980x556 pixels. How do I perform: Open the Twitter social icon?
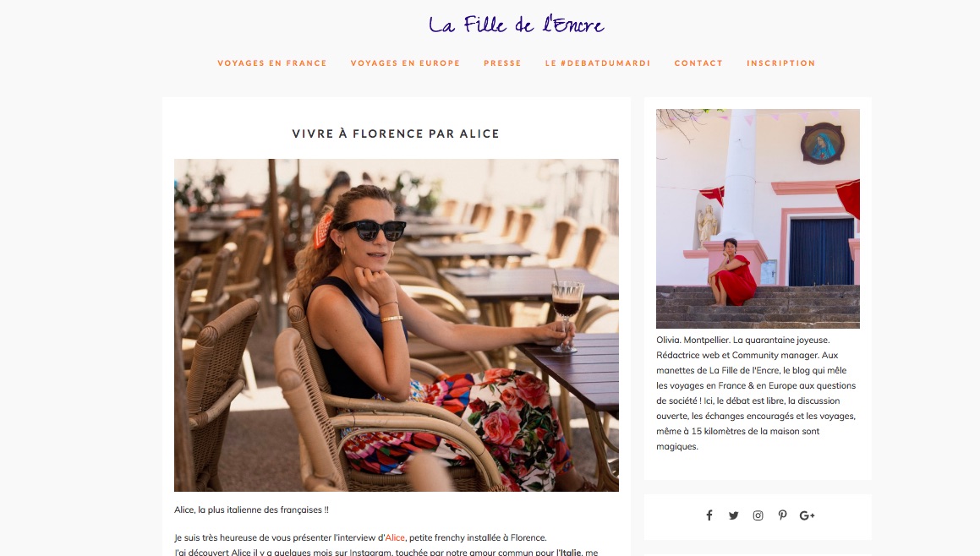733,515
